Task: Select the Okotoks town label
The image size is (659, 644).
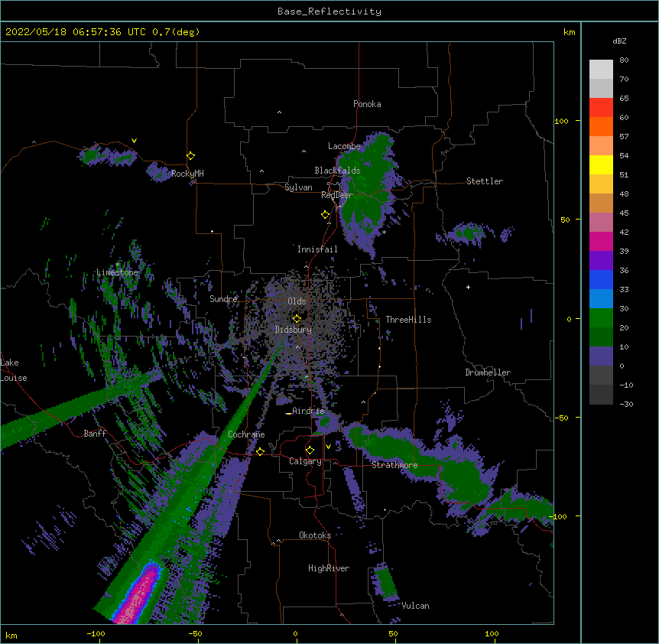Action: [x=315, y=535]
